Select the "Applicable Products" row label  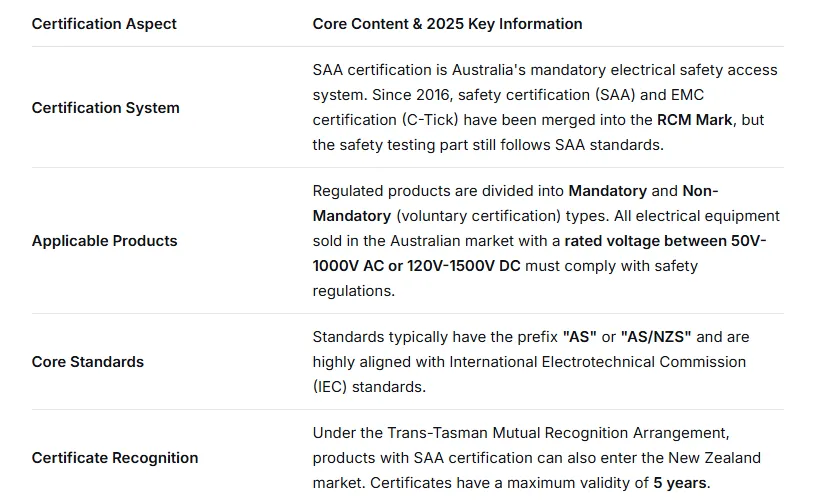pyautogui.click(x=104, y=240)
